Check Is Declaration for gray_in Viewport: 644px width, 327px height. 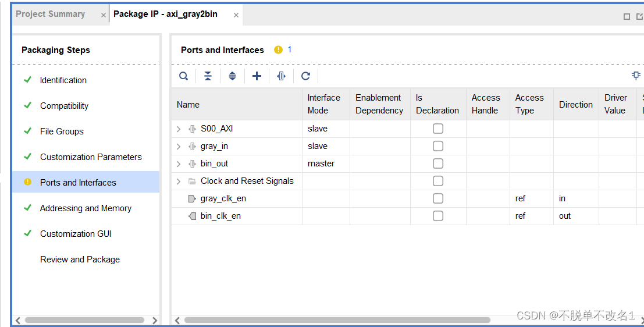click(x=438, y=146)
